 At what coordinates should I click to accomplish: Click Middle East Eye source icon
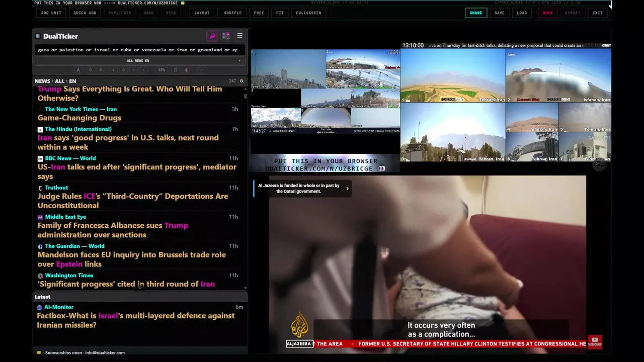40,217
